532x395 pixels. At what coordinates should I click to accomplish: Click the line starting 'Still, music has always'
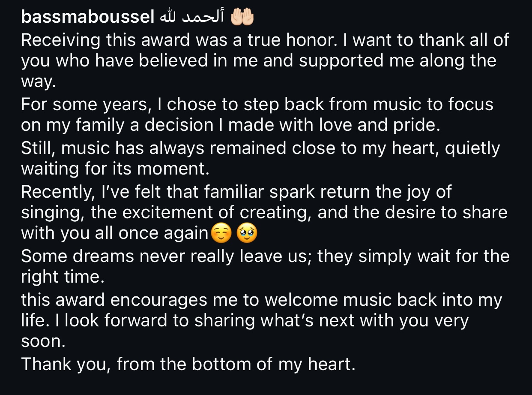pyautogui.click(x=260, y=148)
